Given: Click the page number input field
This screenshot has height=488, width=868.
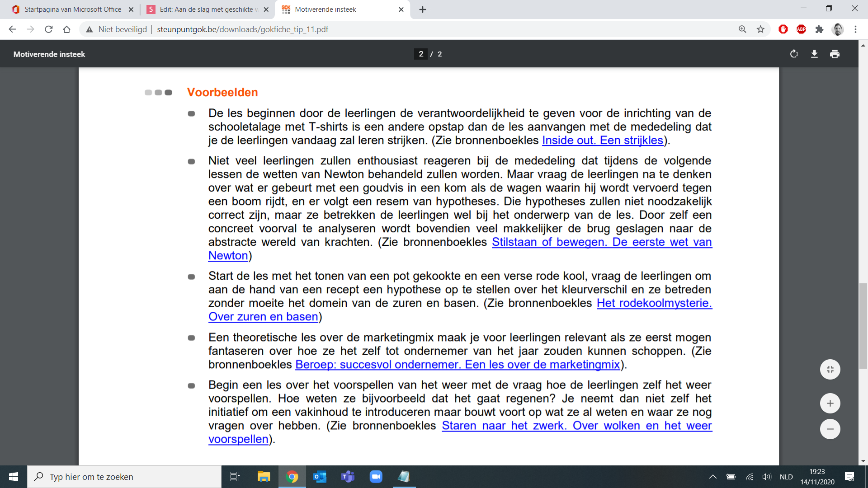Looking at the screenshot, I should 420,54.
